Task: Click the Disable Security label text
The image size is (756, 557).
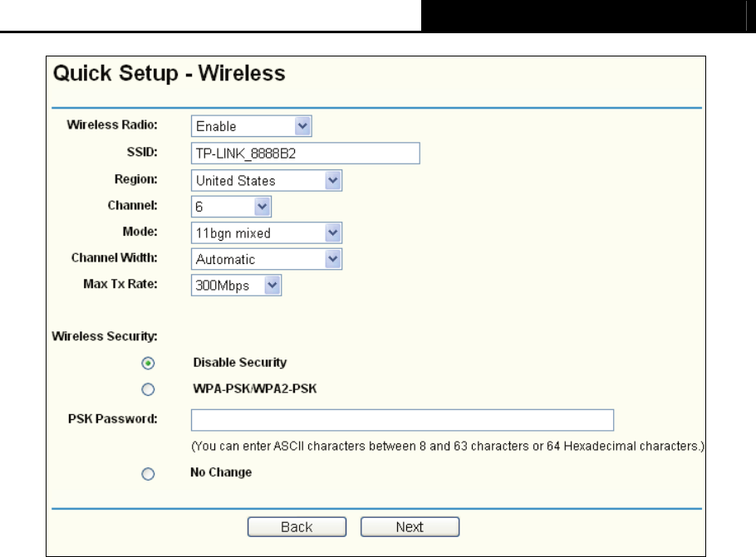Action: 239,362
